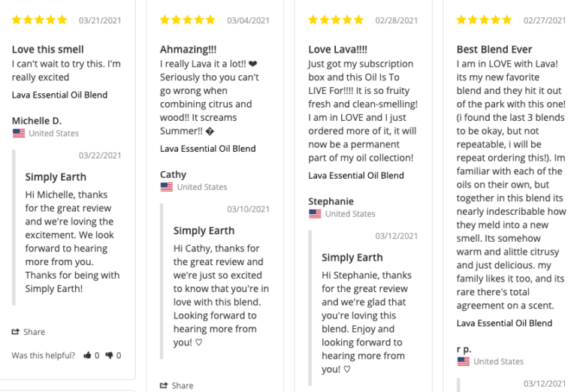Click the star rating on "Love this smell"
The height and width of the screenshot is (392, 577).
coord(39,20)
